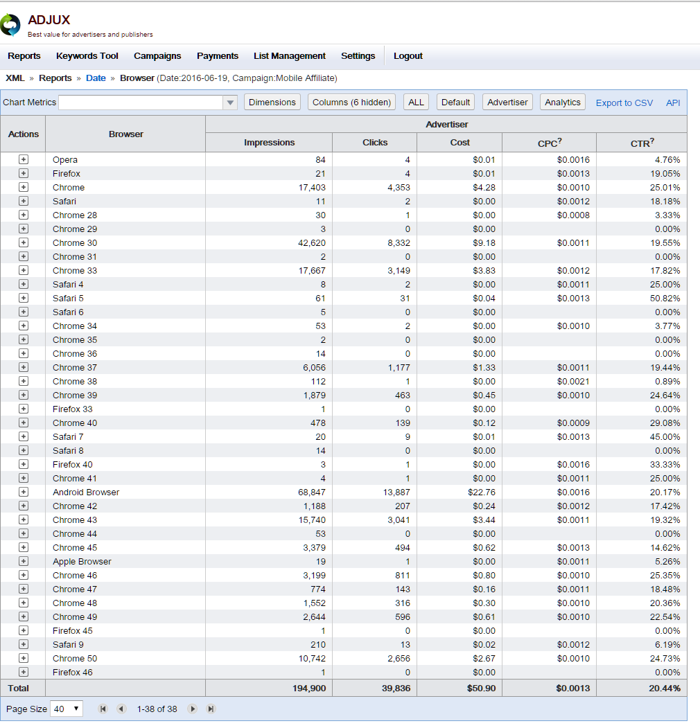Click the Chart Metrics input field
The image size is (700, 728).
pyautogui.click(x=141, y=102)
